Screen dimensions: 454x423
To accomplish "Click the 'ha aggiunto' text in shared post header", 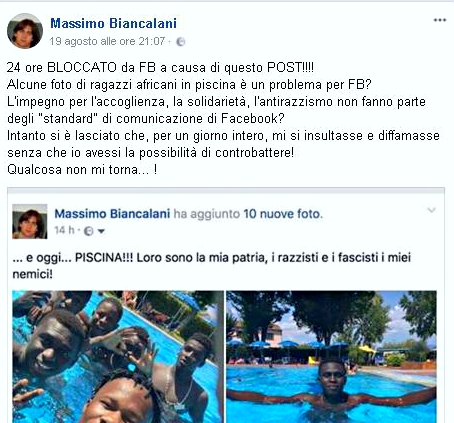I will click(x=207, y=214).
